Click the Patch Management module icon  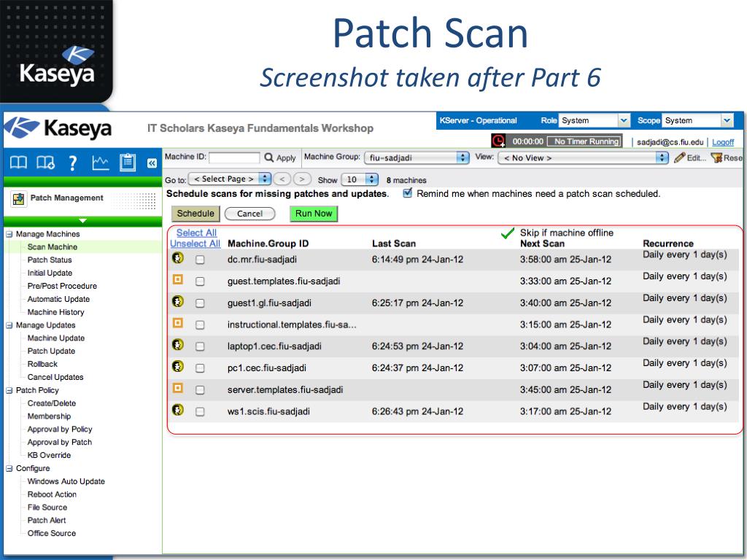(x=18, y=198)
